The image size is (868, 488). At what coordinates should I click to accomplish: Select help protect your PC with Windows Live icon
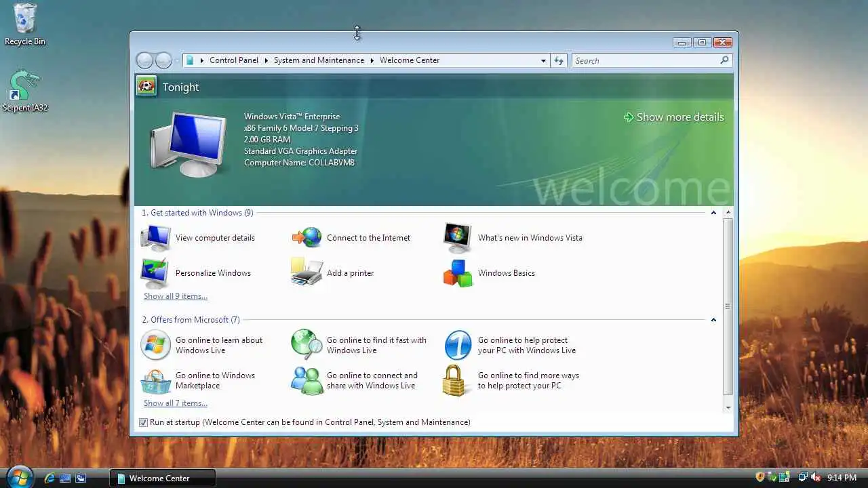click(458, 345)
